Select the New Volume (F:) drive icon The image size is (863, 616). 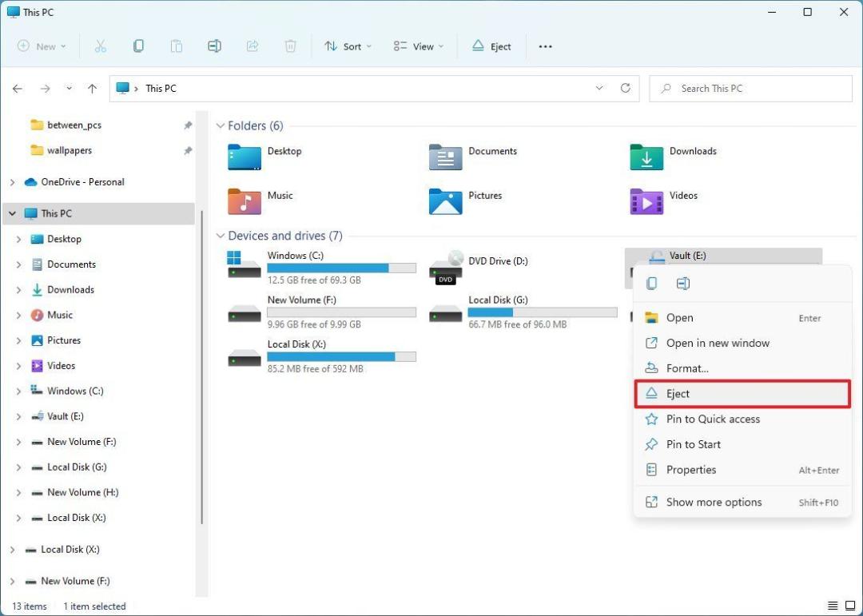tap(245, 314)
